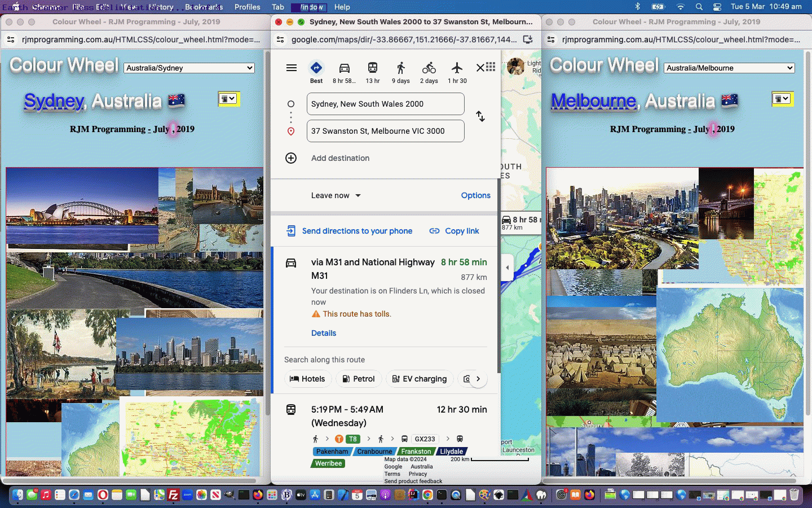
Task: Reverse starting point and destination arrows
Action: (x=480, y=116)
